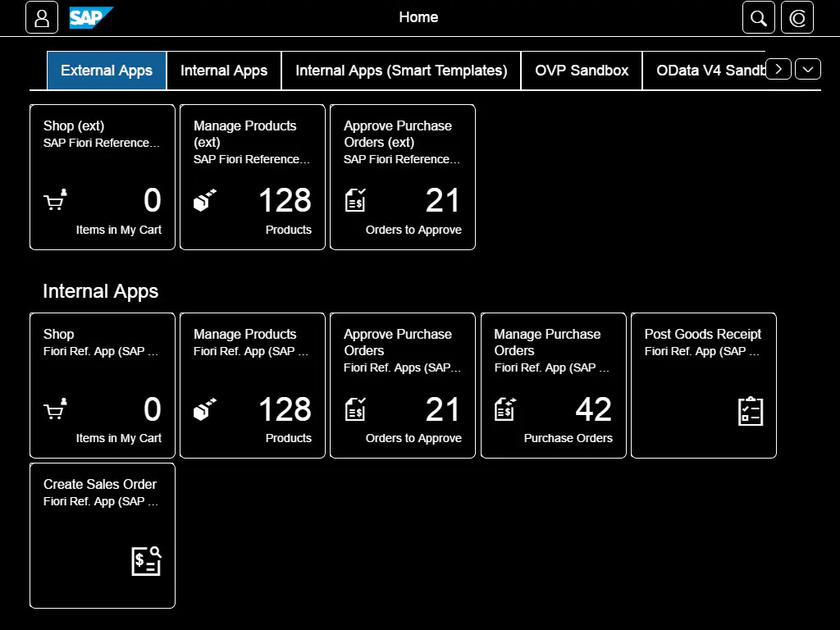This screenshot has width=840, height=630.
Task: Open the OVP Sandbox tab
Action: (582, 71)
